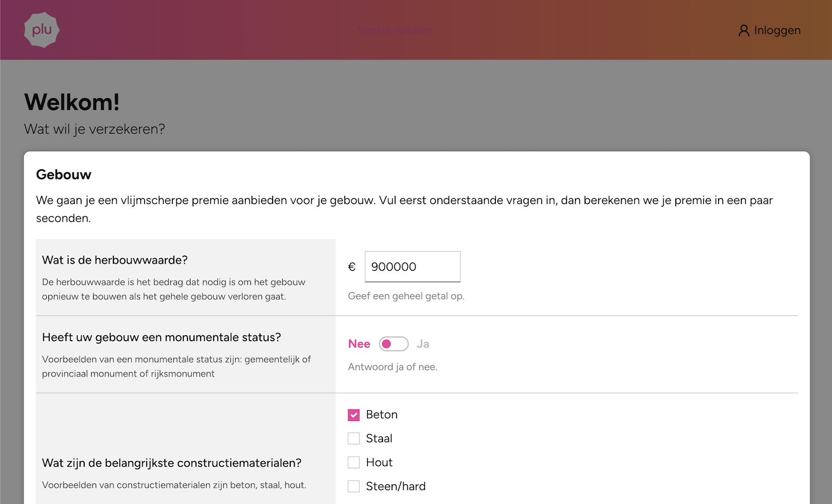Viewport: 832px width, 504px height.
Task: Check the Hout checkbox
Action: tap(354, 462)
